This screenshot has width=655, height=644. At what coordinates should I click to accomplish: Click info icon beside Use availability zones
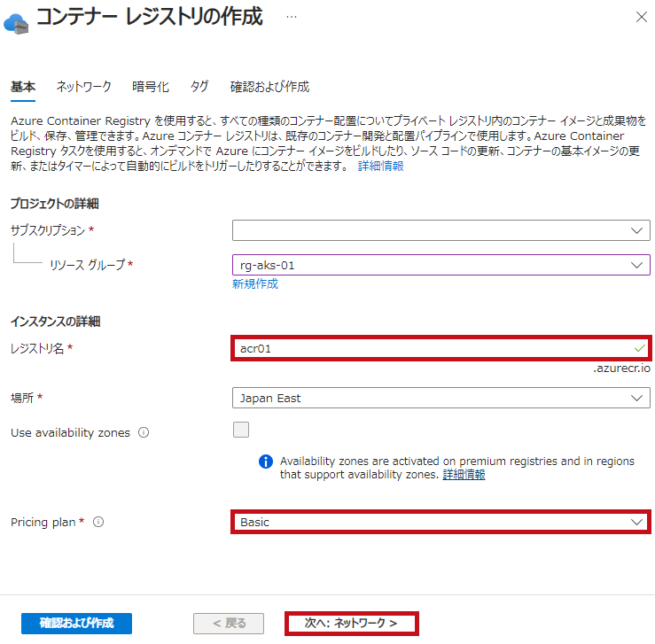(x=144, y=432)
